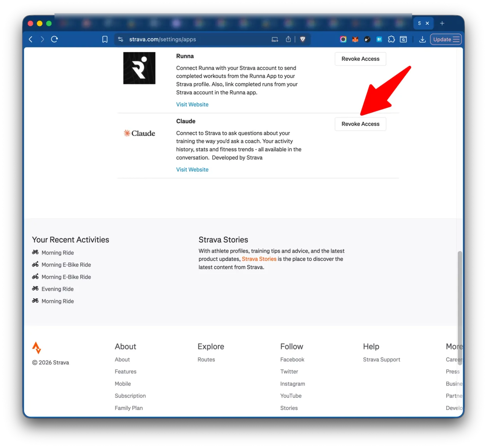Open the Strava Support help link
487x448 pixels.
click(382, 359)
